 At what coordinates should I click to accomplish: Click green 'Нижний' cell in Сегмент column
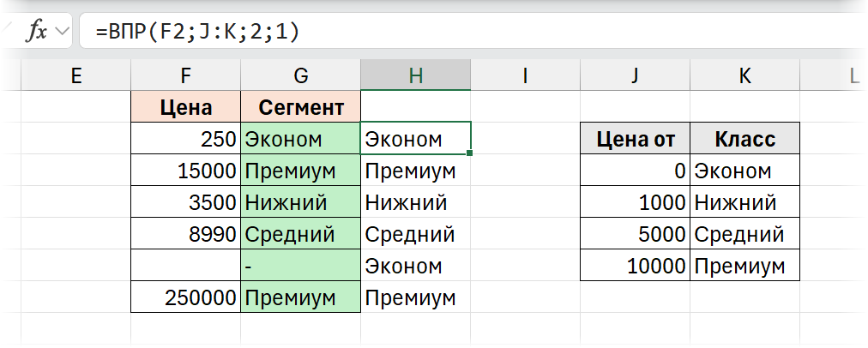pyautogui.click(x=300, y=202)
